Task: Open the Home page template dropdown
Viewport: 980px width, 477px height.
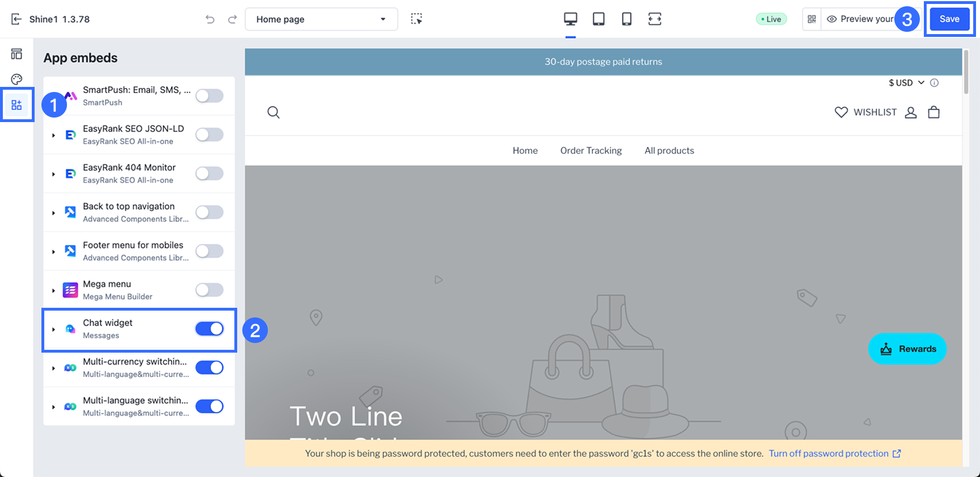Action: tap(321, 19)
